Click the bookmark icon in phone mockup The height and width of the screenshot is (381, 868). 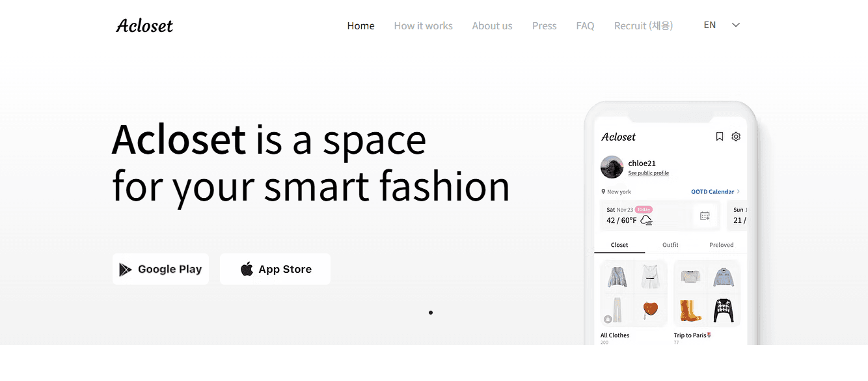[x=720, y=137]
